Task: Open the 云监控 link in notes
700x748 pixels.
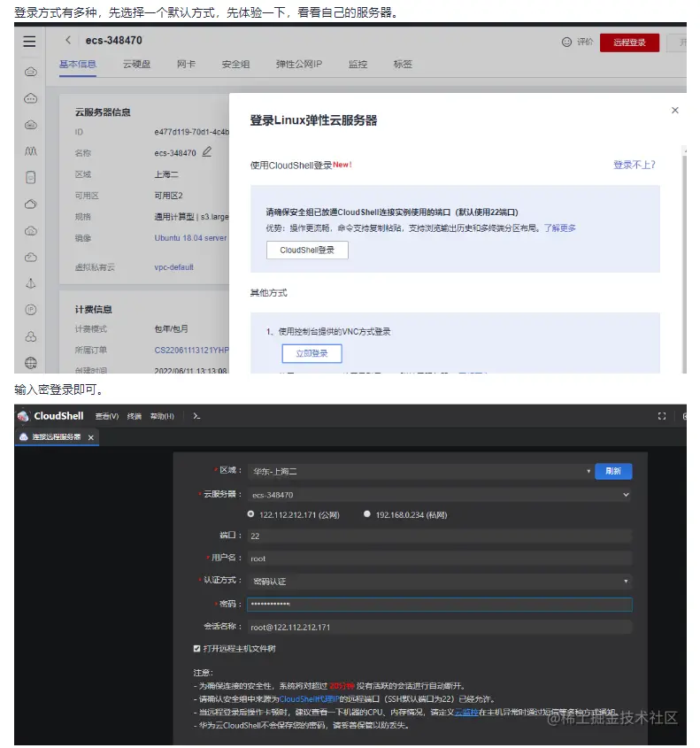Action: (x=465, y=713)
